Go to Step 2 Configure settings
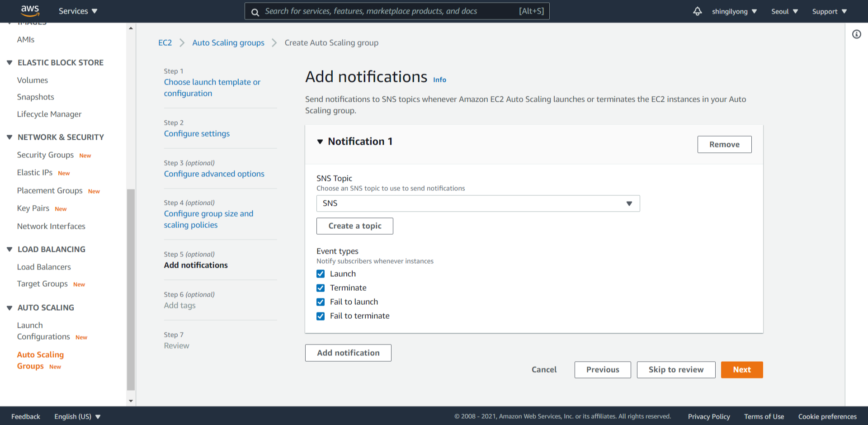Image resolution: width=868 pixels, height=425 pixels. click(197, 134)
